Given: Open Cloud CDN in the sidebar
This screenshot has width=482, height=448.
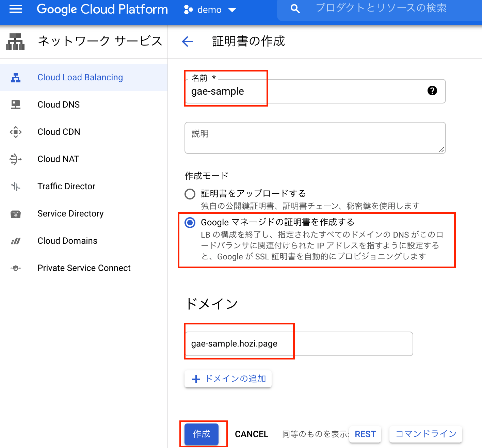Looking at the screenshot, I should click(84, 132).
